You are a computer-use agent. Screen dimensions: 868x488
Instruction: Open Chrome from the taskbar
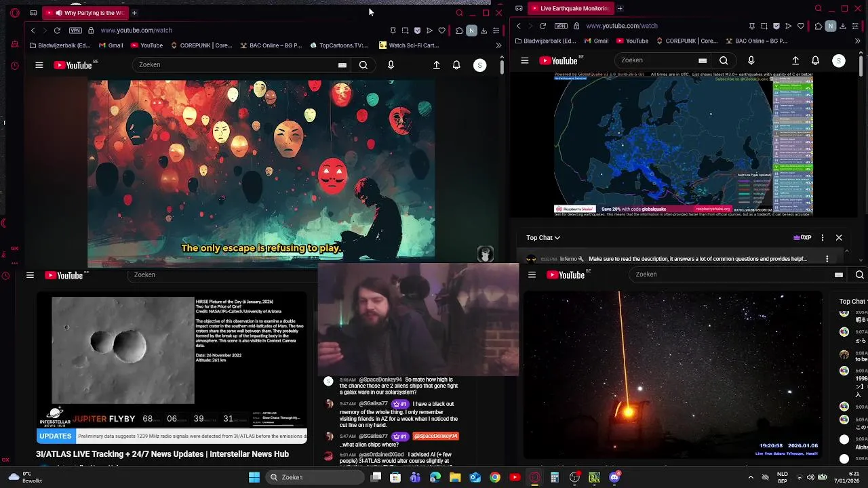click(x=495, y=477)
